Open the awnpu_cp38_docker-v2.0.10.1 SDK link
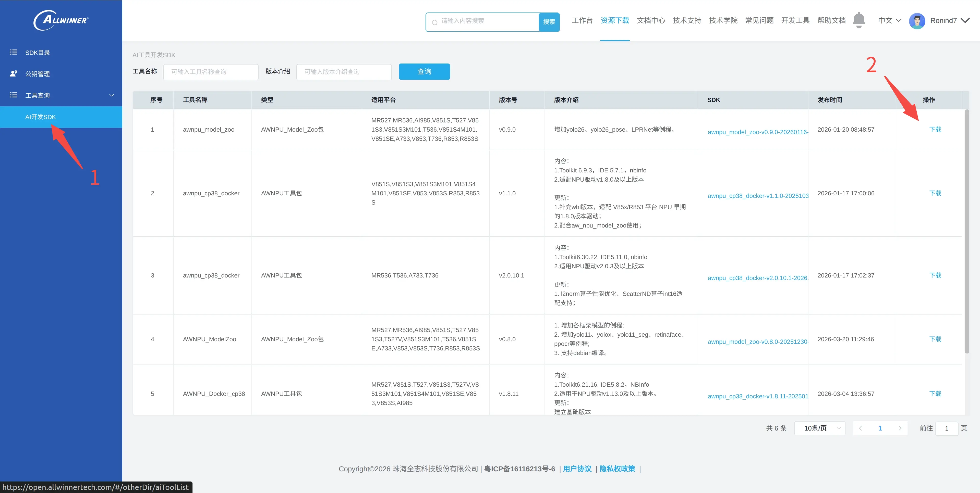The image size is (980, 493). pyautogui.click(x=758, y=278)
